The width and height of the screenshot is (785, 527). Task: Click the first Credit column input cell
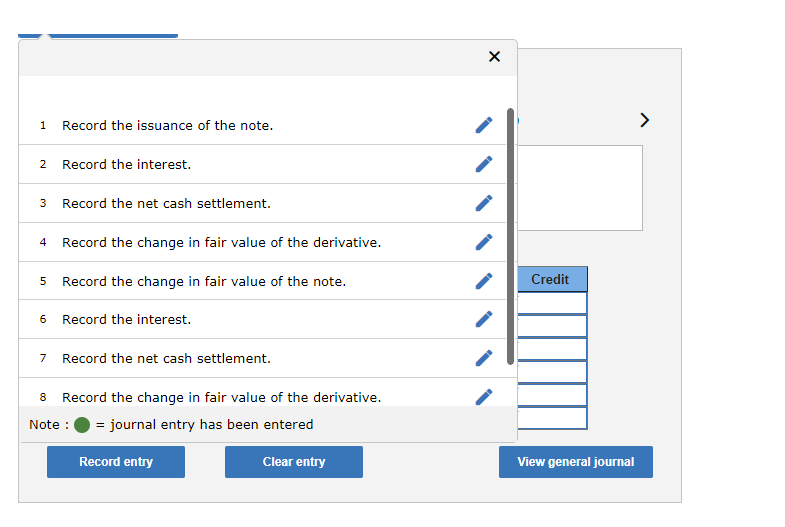coord(553,303)
